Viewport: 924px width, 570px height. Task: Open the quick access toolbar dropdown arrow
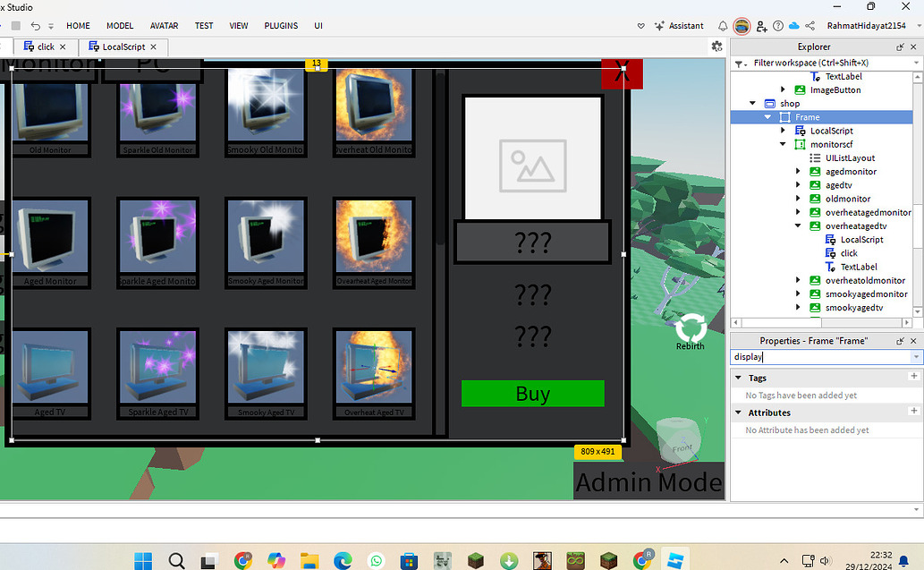pyautogui.click(x=51, y=27)
